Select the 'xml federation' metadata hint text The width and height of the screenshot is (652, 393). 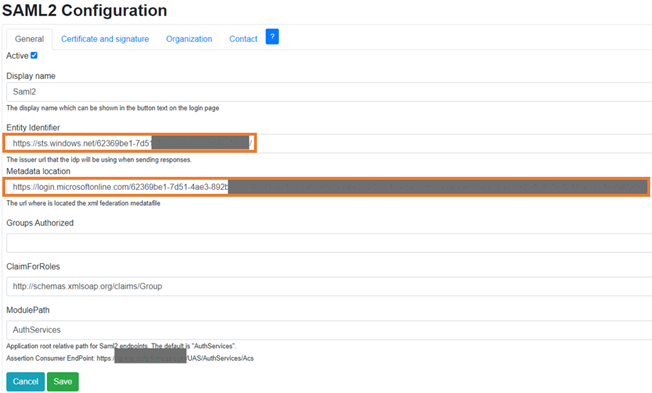83,203
